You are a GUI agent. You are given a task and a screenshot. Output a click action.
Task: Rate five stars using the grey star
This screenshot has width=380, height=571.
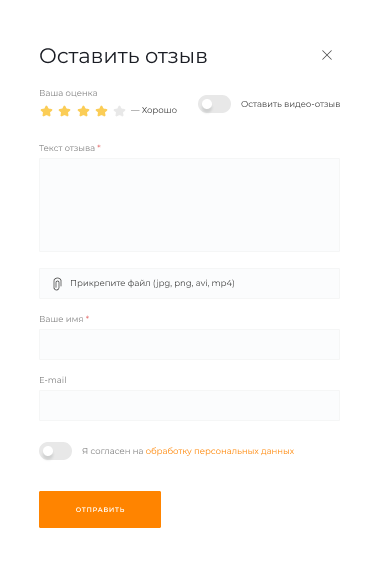point(119,111)
